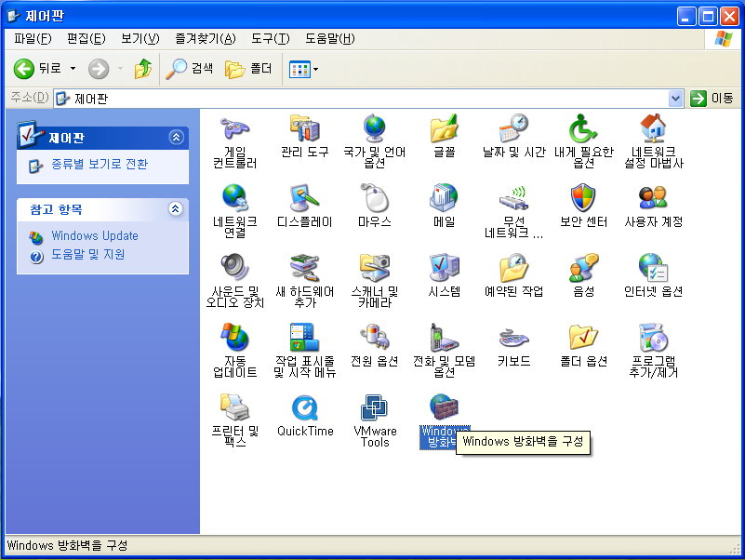Image resolution: width=745 pixels, height=560 pixels.
Task: Open the 프린터 및 팩스 icon
Action: 234,407
